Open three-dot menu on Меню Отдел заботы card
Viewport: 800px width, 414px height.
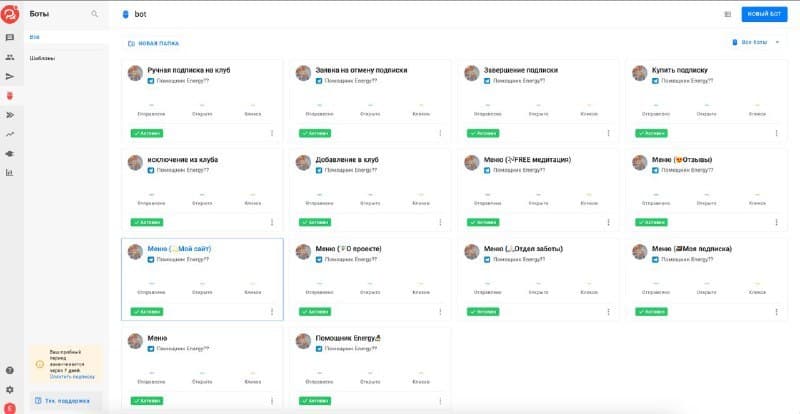point(608,312)
